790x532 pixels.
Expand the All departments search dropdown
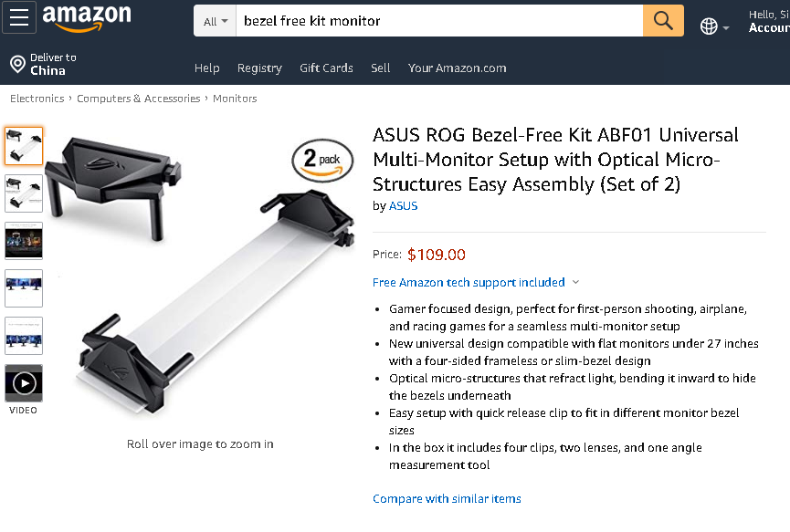(x=216, y=21)
